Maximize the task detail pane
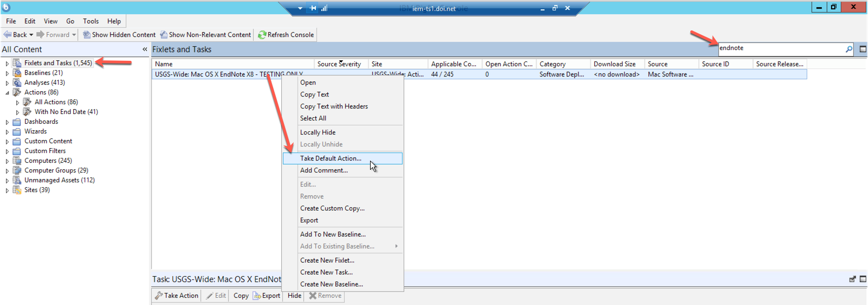This screenshot has width=868, height=305. coord(863,279)
